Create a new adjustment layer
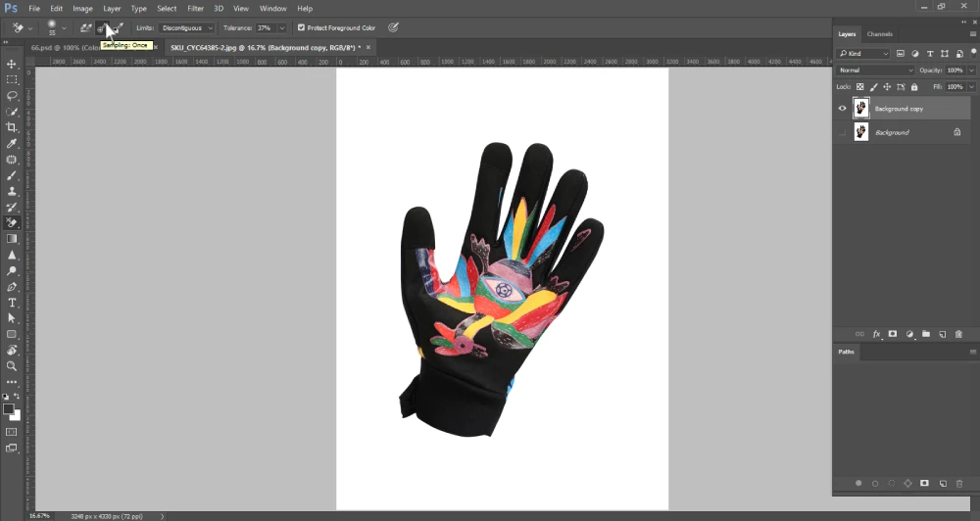This screenshot has height=521, width=980. (909, 334)
